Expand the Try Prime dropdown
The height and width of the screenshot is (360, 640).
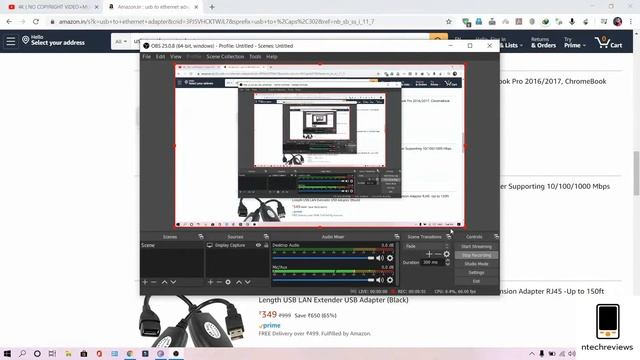coord(574,42)
